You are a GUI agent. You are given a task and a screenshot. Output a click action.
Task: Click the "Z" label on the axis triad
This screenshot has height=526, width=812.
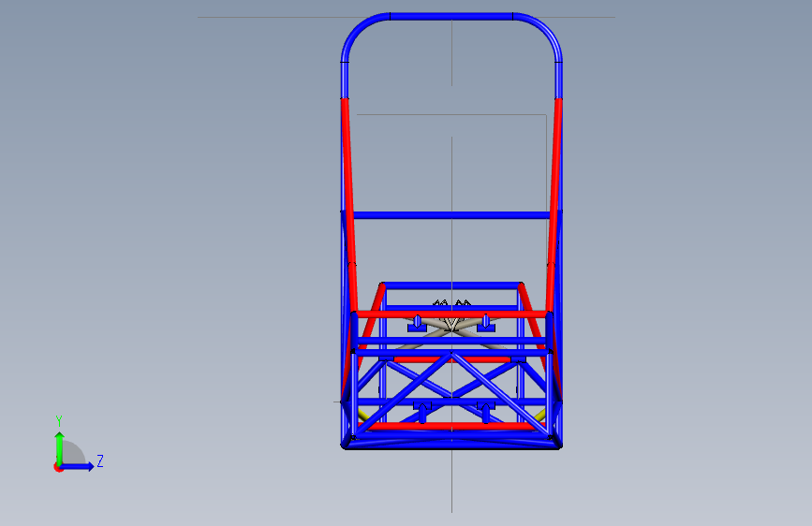click(x=100, y=460)
